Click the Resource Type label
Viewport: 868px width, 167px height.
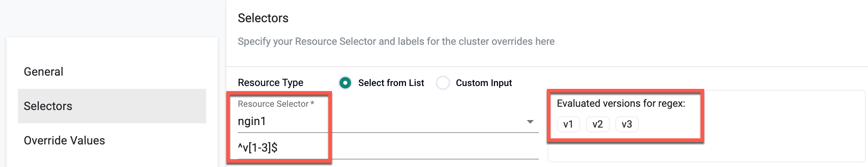pos(271,83)
